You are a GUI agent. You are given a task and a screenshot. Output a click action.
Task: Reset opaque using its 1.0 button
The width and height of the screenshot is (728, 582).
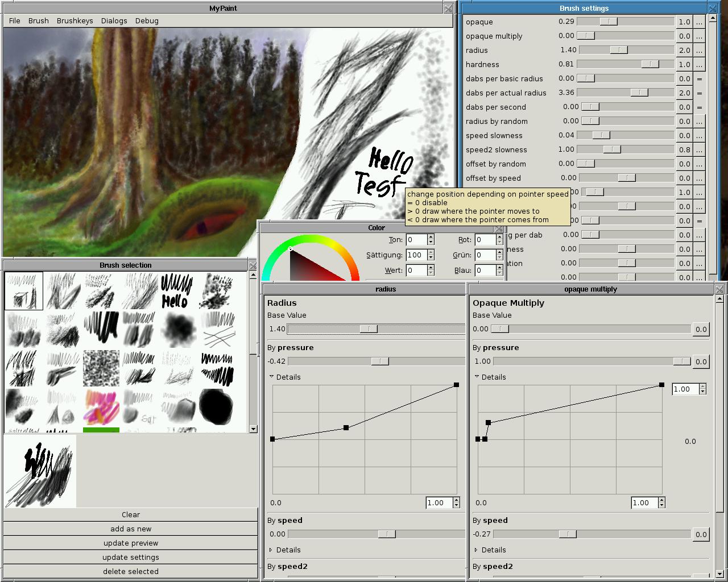click(x=684, y=22)
